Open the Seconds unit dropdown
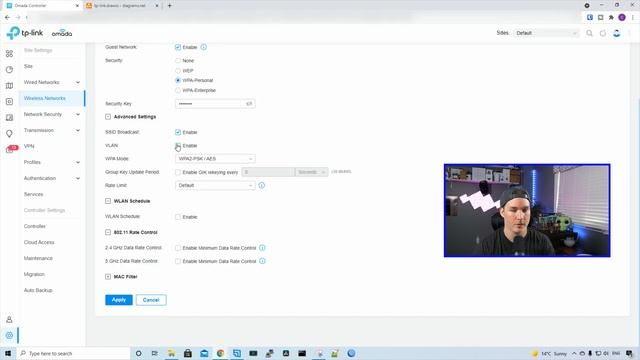 tap(311, 172)
